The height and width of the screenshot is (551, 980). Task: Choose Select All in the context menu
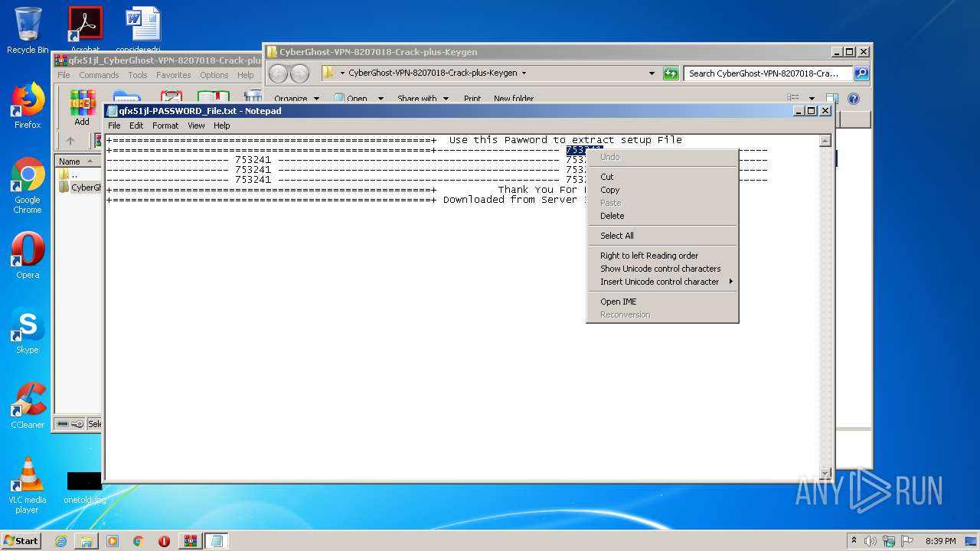coord(616,236)
